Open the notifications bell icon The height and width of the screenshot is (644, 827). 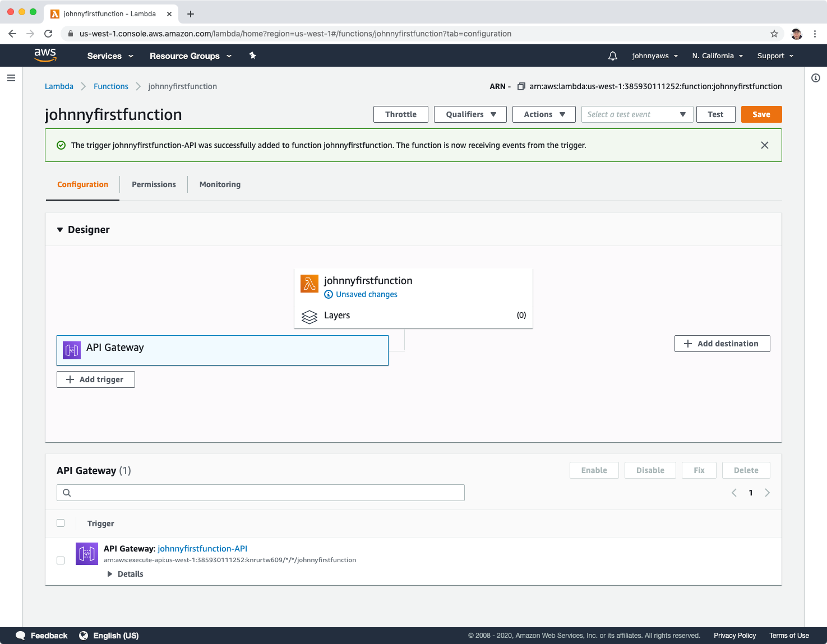pyautogui.click(x=613, y=55)
